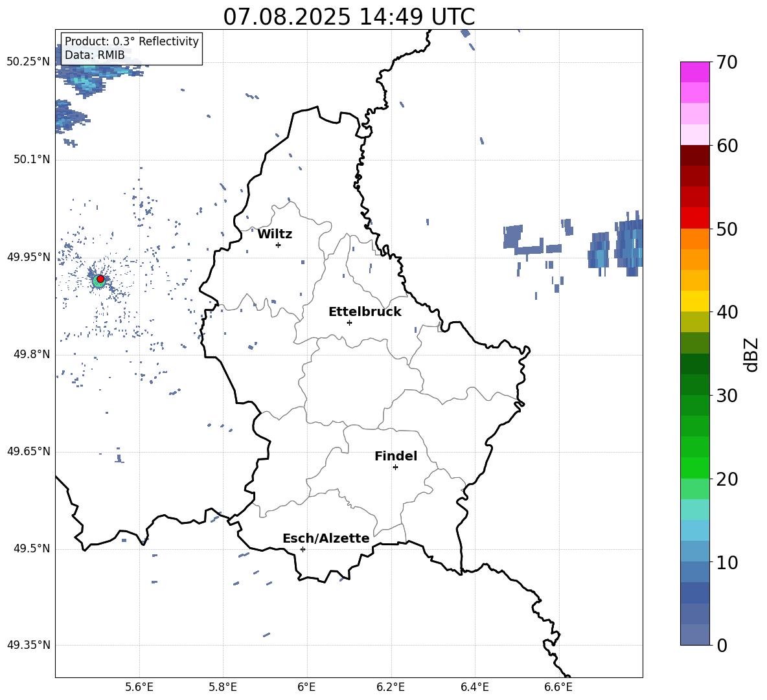This screenshot has height=700, width=767.
Task: Click the red radar site marker
Action: [x=100, y=279]
